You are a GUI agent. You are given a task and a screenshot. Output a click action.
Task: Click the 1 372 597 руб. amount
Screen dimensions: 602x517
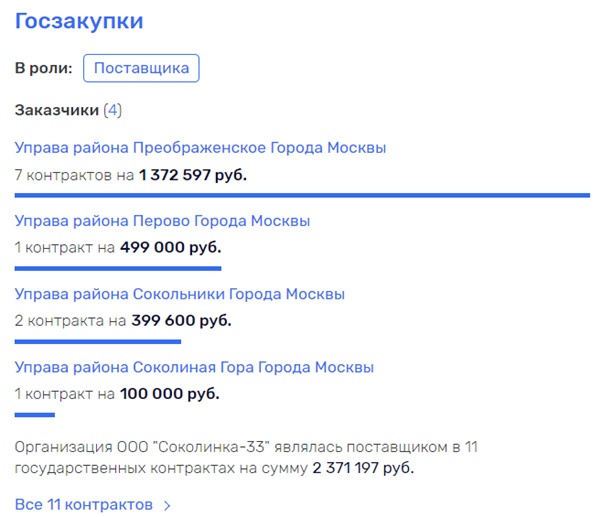193,175
